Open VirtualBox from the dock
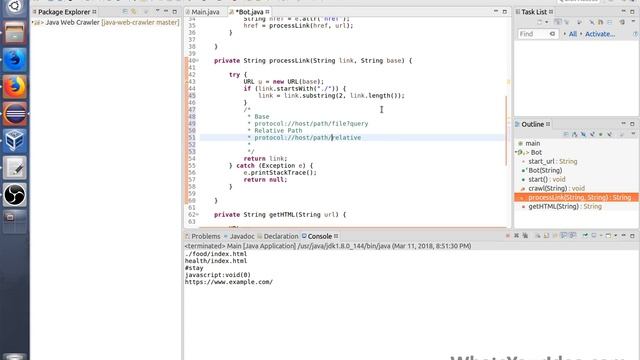The width and height of the screenshot is (640, 360). 15,140
